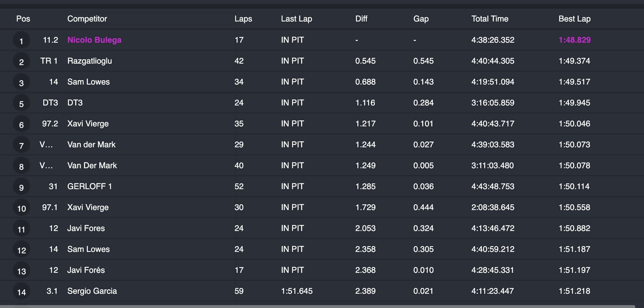644x308 pixels.
Task: Sort by Best Lap column header
Action: point(574,19)
